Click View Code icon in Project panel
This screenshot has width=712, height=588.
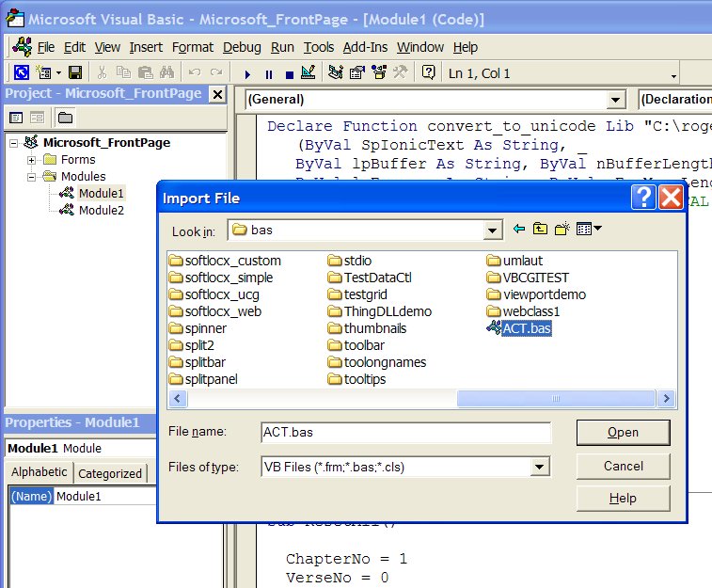[x=16, y=118]
